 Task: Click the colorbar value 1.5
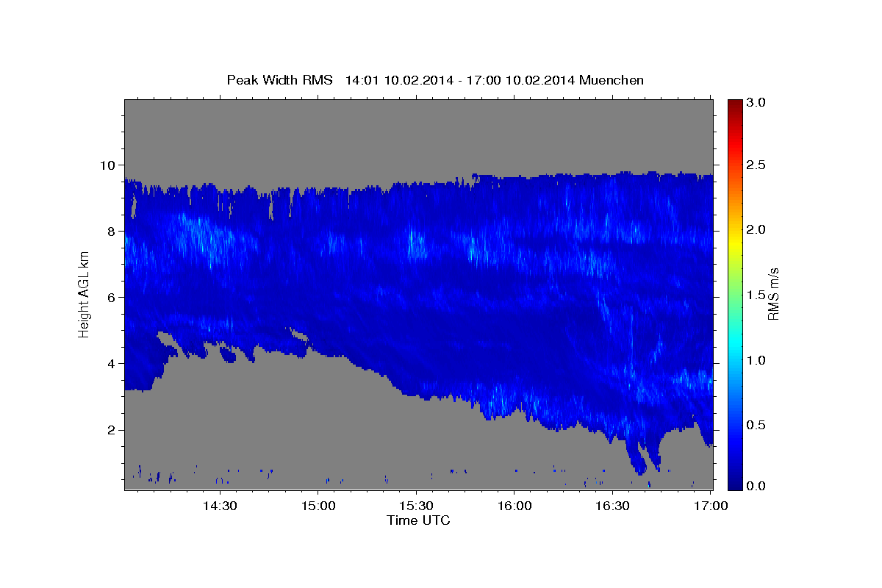click(756, 295)
